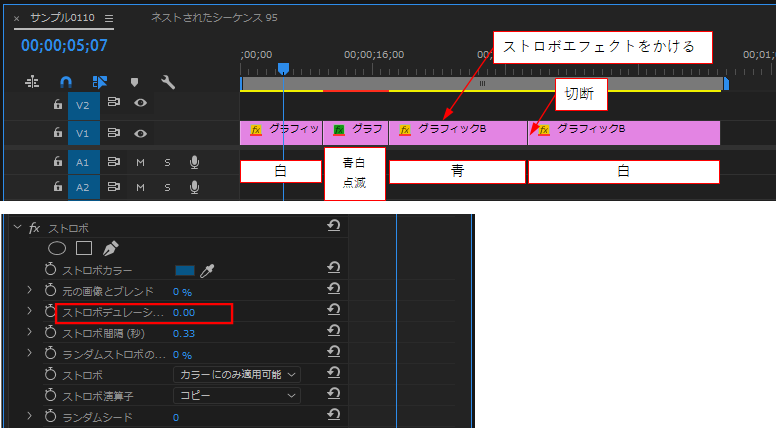Viewport: 776px width, 428px height.
Task: Enable voice-over record on A1
Action: pyautogui.click(x=194, y=162)
